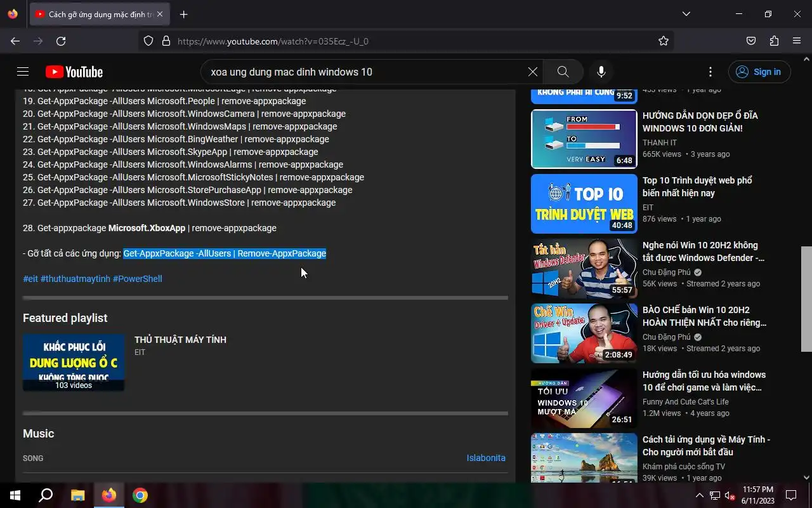Start voice search with microphone
Viewport: 812px width, 508px height.
point(601,72)
